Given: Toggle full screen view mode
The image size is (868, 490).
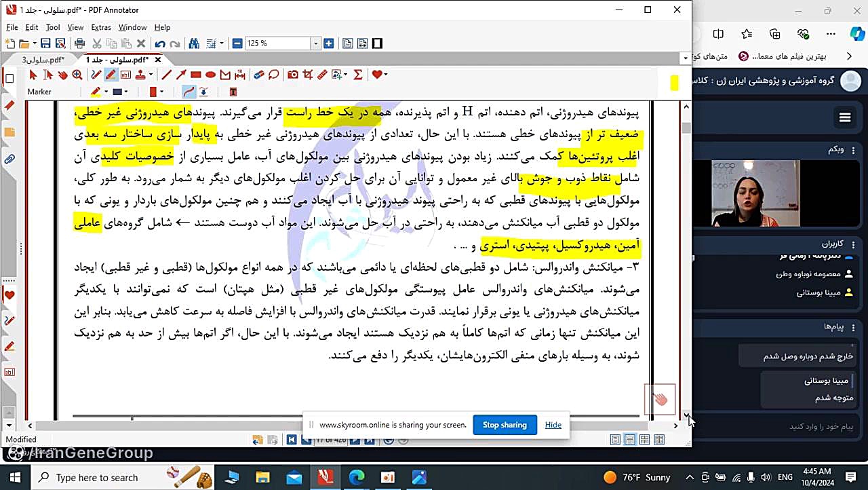Looking at the screenshot, I should pos(377,43).
